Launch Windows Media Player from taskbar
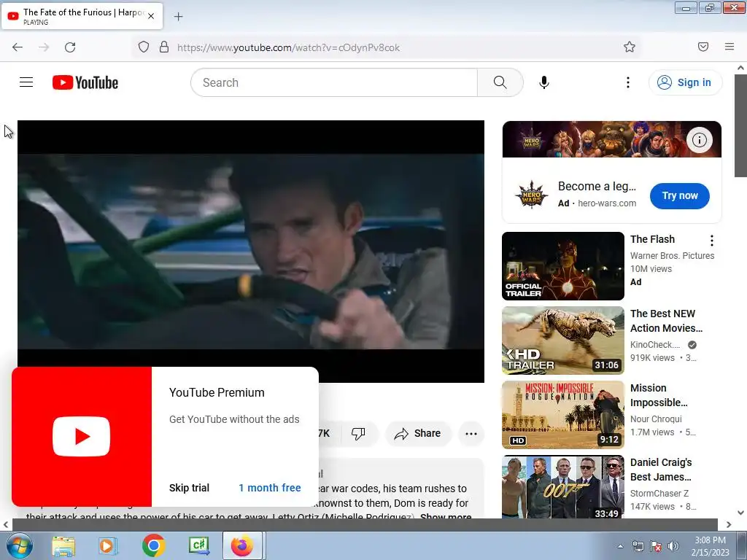The height and width of the screenshot is (560, 747). click(107, 545)
